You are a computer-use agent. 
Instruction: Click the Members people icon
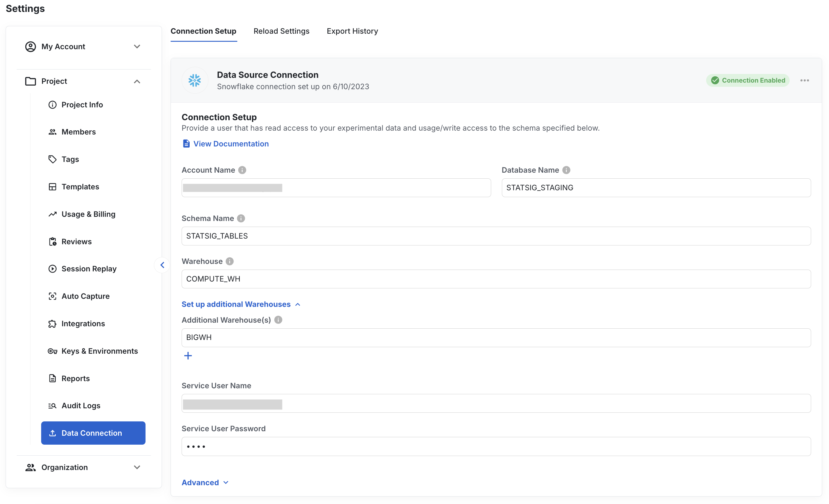coord(52,132)
